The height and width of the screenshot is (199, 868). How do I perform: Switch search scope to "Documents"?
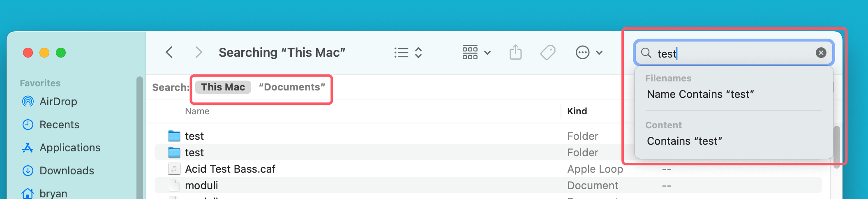pyautogui.click(x=292, y=87)
